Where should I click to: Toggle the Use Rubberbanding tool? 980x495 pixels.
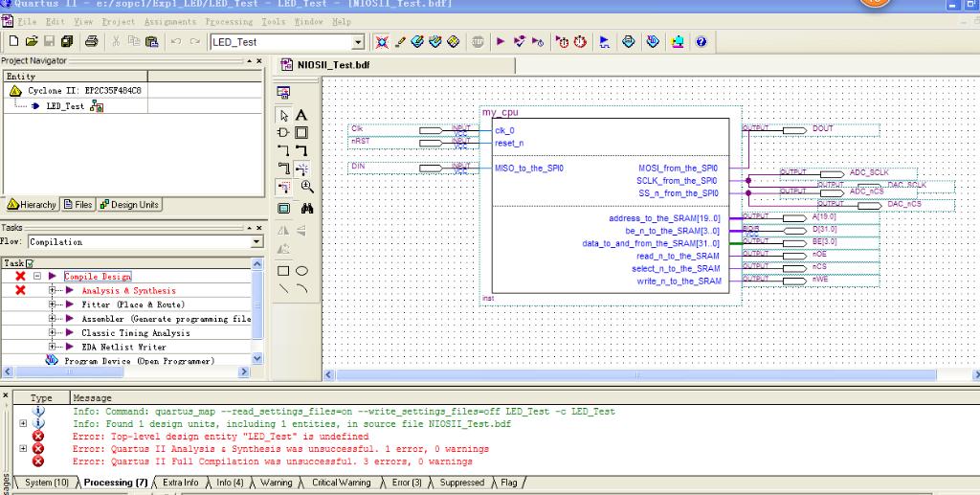[x=301, y=169]
